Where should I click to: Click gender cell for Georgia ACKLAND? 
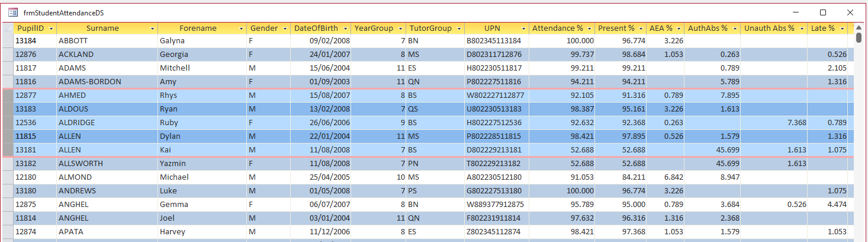tap(268, 55)
